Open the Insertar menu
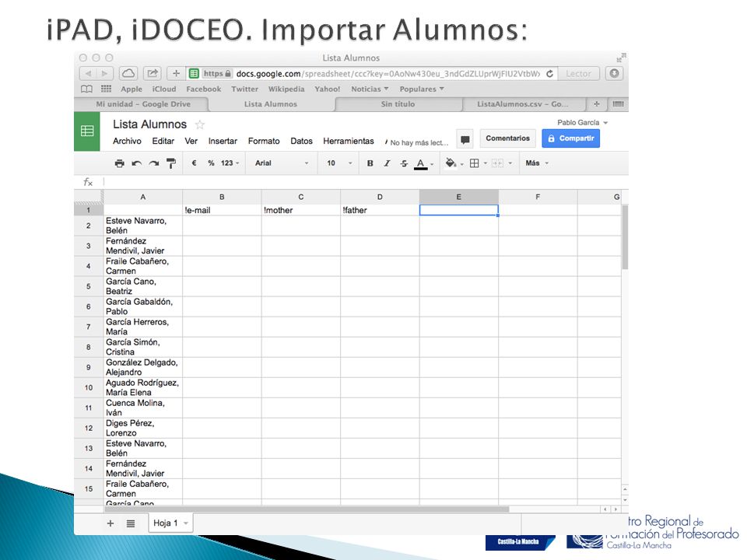This screenshot has width=747, height=560. pos(223,141)
